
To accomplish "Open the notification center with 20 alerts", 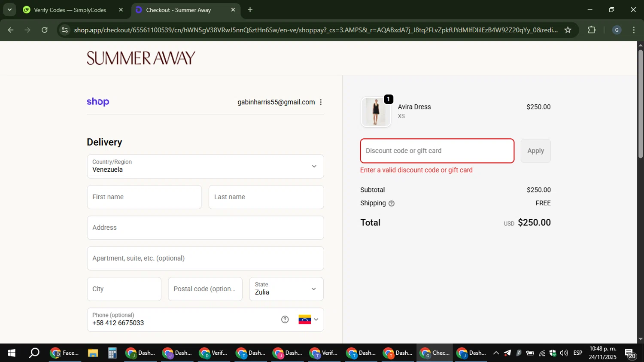I will coord(631,354).
